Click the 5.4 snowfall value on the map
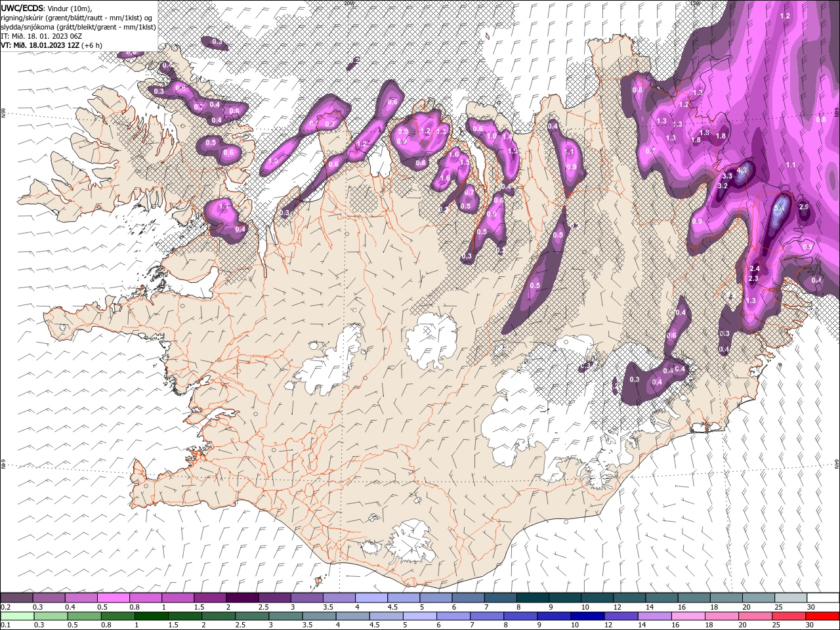840x630 pixels. point(780,208)
